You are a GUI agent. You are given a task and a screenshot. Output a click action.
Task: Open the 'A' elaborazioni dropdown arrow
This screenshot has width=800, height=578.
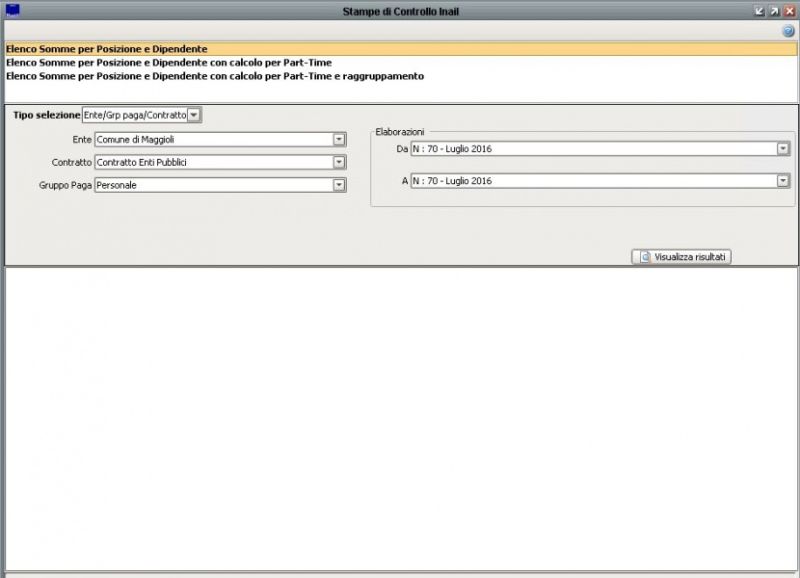783,181
